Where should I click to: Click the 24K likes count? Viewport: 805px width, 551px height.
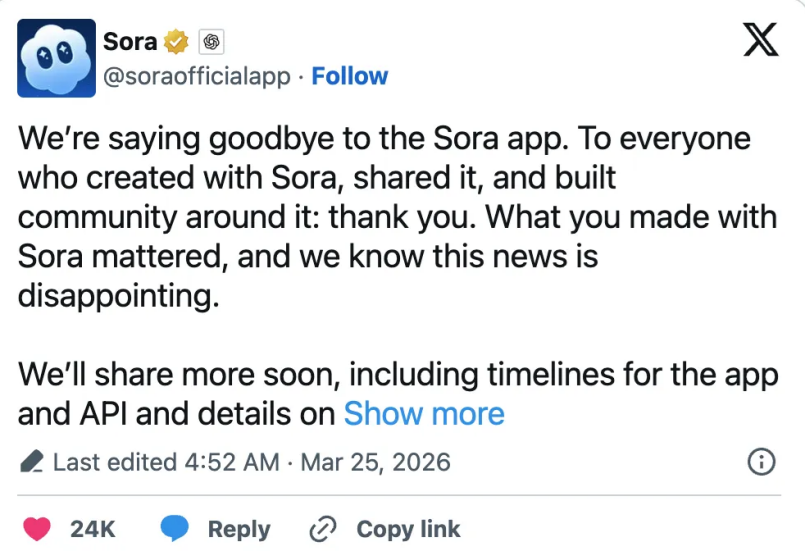point(93,529)
